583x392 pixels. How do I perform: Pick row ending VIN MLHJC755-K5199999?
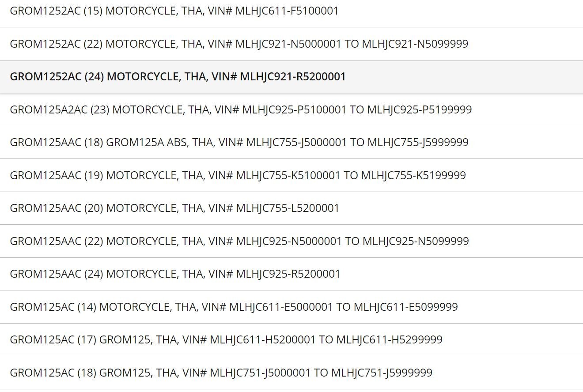pyautogui.click(x=291, y=175)
